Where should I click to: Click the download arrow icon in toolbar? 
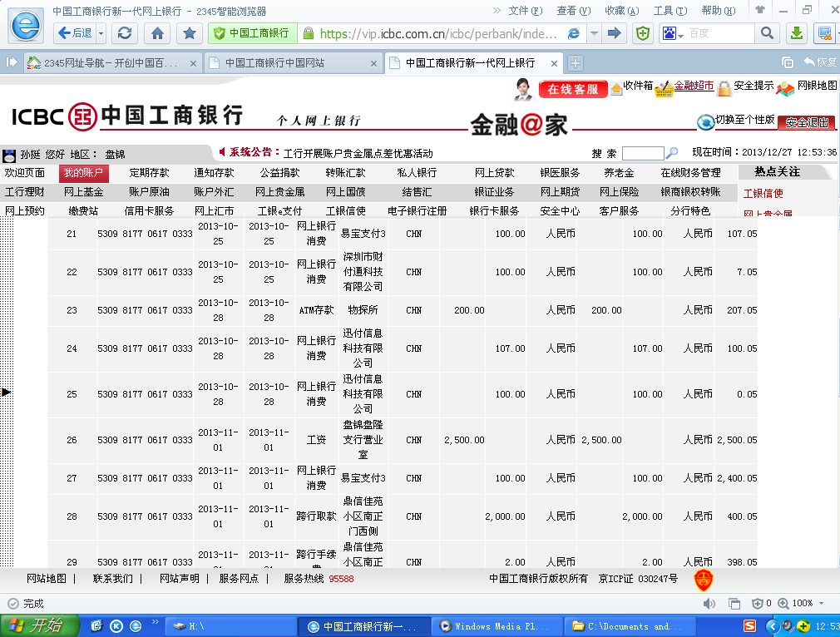[796, 33]
